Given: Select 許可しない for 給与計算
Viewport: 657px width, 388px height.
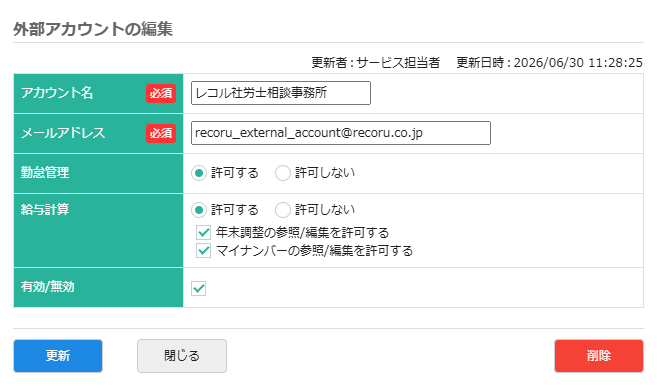Looking at the screenshot, I should tap(283, 210).
